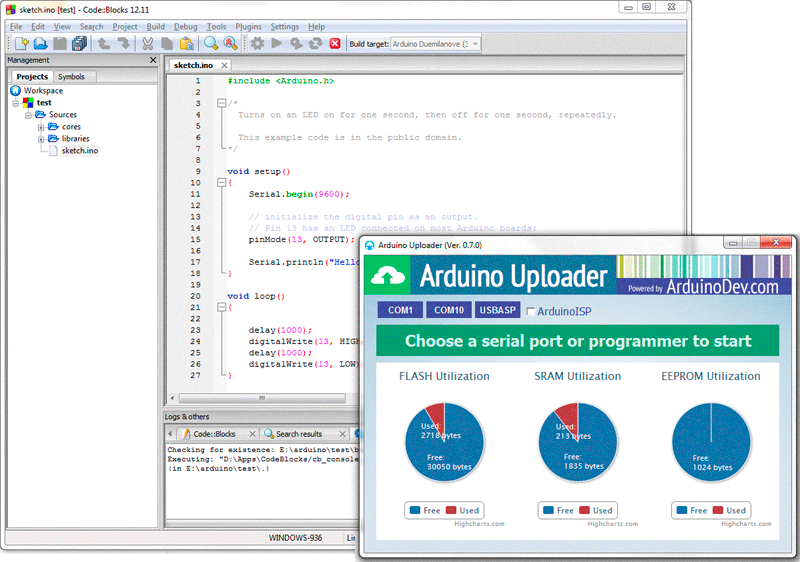Click the left arrow of log tabs

170,434
